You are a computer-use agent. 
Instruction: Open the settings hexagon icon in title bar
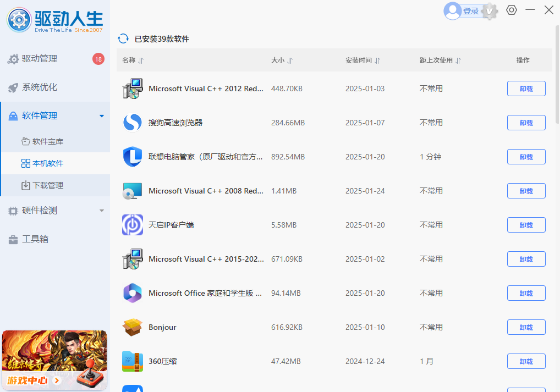pos(512,10)
